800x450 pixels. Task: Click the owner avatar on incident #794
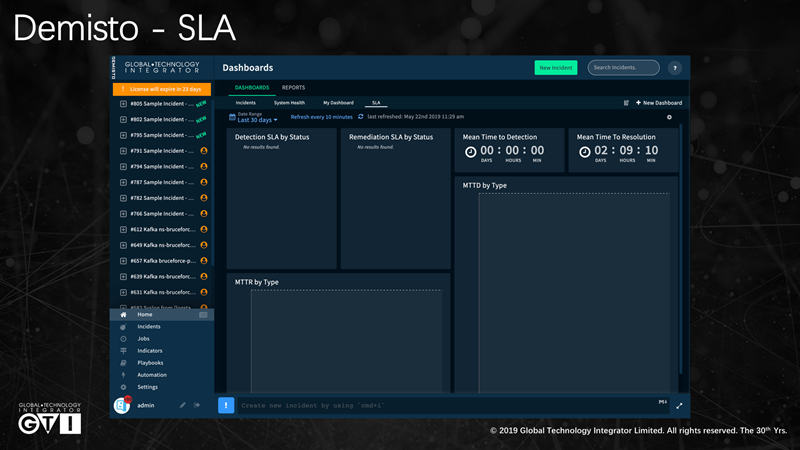204,166
